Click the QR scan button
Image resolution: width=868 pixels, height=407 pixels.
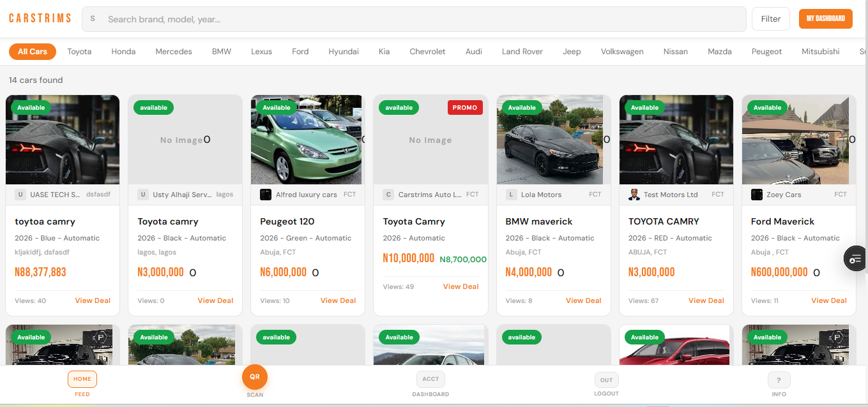tap(255, 376)
